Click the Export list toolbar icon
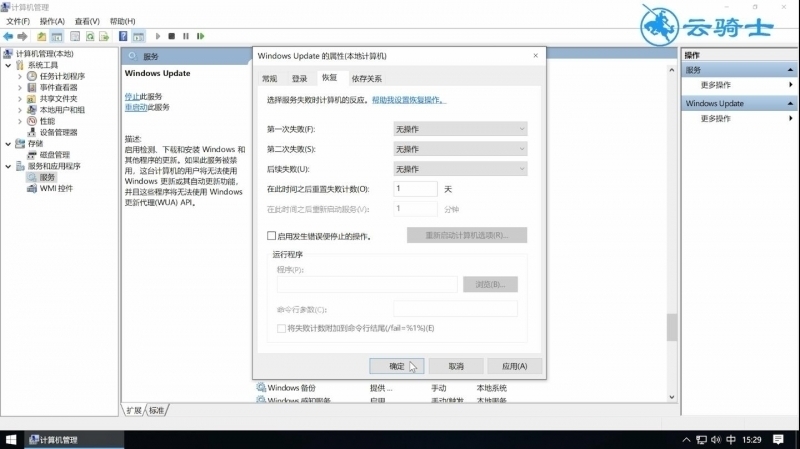This screenshot has width=800, height=449. tap(104, 36)
